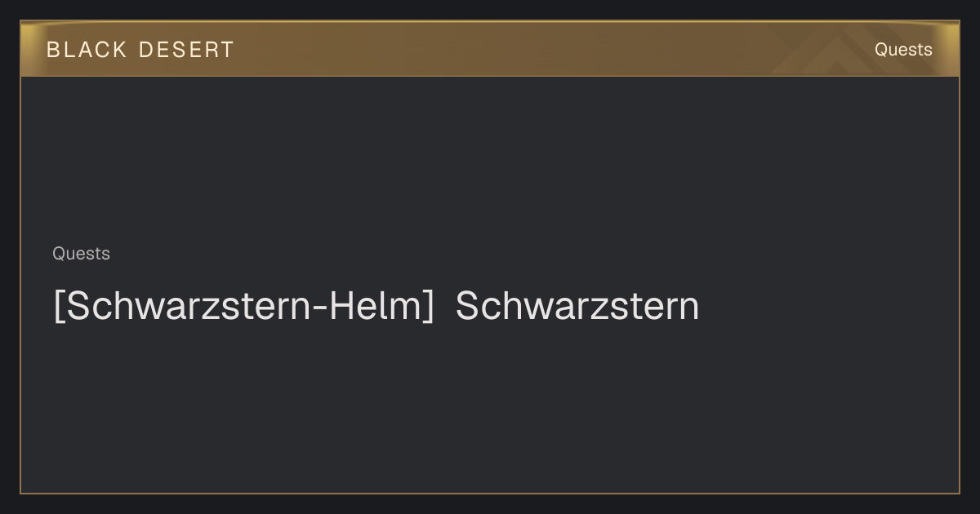Click the Schwarzstern word after the bracket
980x514 pixels.
point(577,307)
